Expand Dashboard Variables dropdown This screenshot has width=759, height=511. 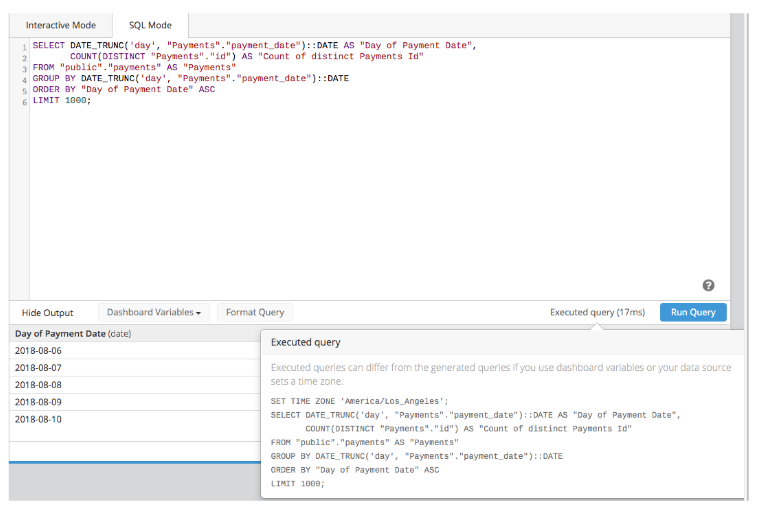click(154, 313)
